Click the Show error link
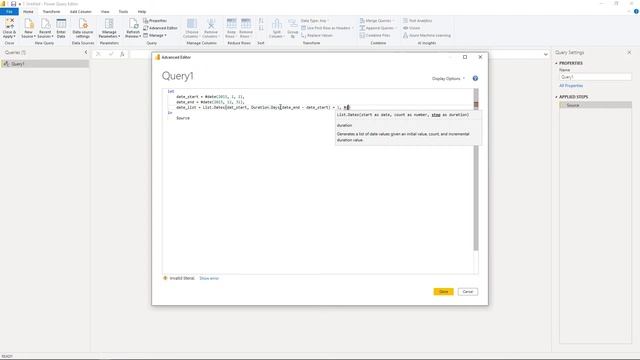640x360 pixels. click(209, 278)
